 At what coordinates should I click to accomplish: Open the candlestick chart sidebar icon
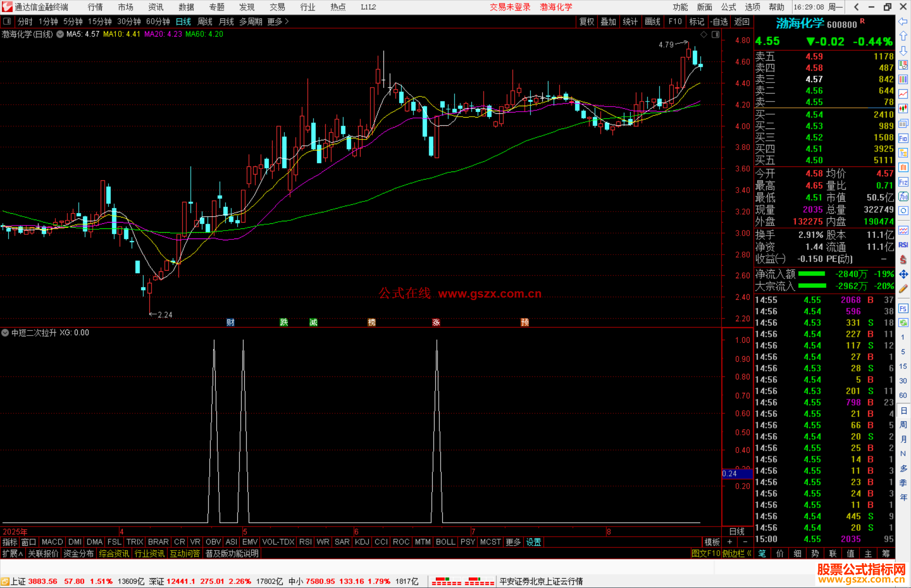903,109
